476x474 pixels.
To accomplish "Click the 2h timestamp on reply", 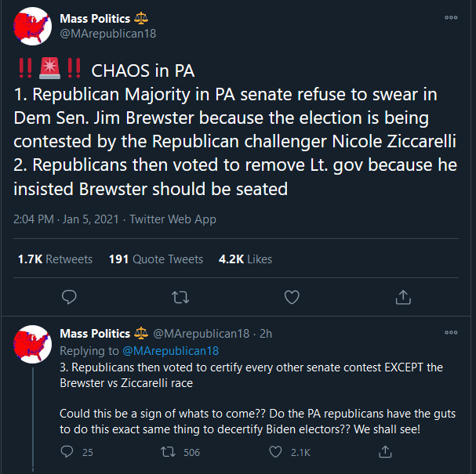I will [x=266, y=334].
